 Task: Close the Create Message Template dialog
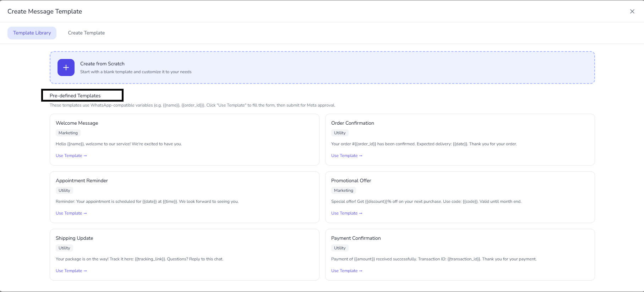coord(632,11)
